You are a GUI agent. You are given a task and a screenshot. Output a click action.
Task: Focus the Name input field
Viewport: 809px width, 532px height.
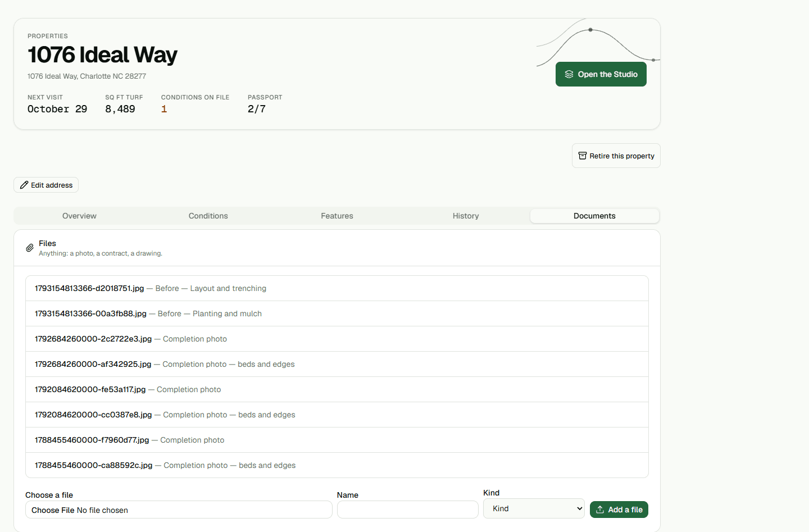[x=408, y=510]
